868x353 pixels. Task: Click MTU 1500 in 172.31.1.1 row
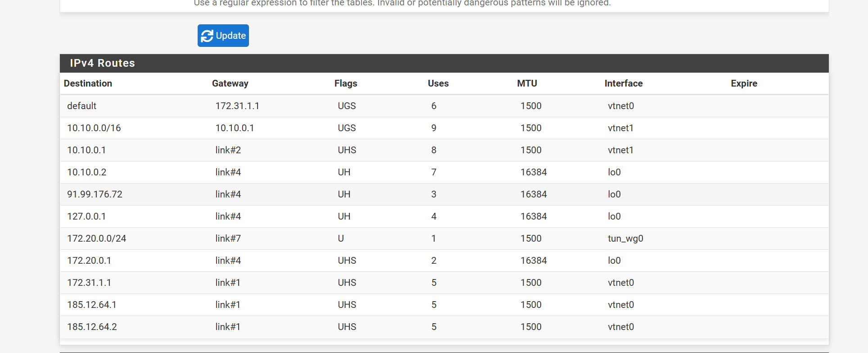coord(531,283)
